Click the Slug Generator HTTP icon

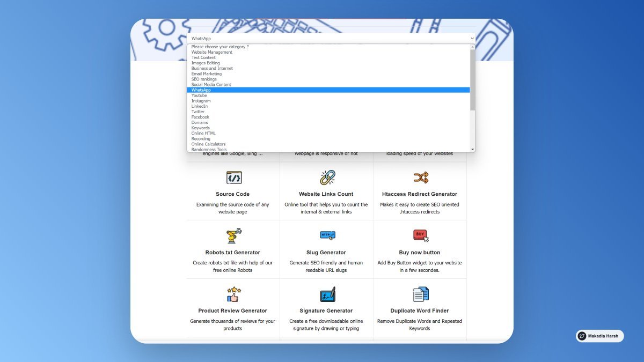coord(327,235)
